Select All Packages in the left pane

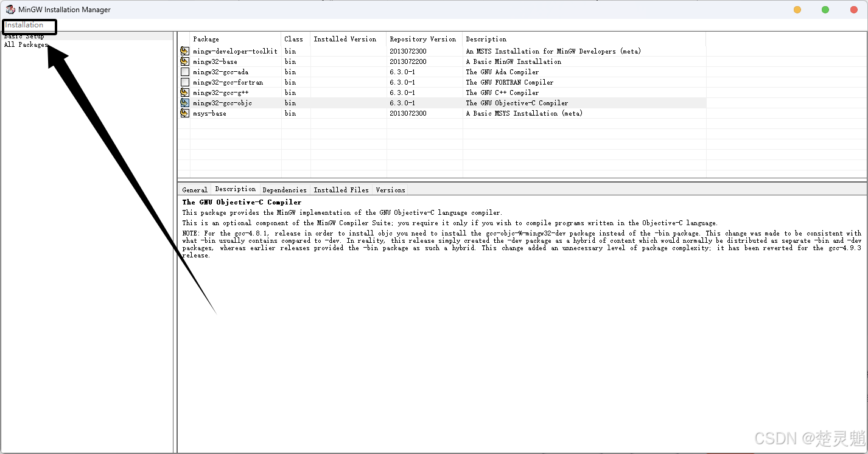[26, 45]
